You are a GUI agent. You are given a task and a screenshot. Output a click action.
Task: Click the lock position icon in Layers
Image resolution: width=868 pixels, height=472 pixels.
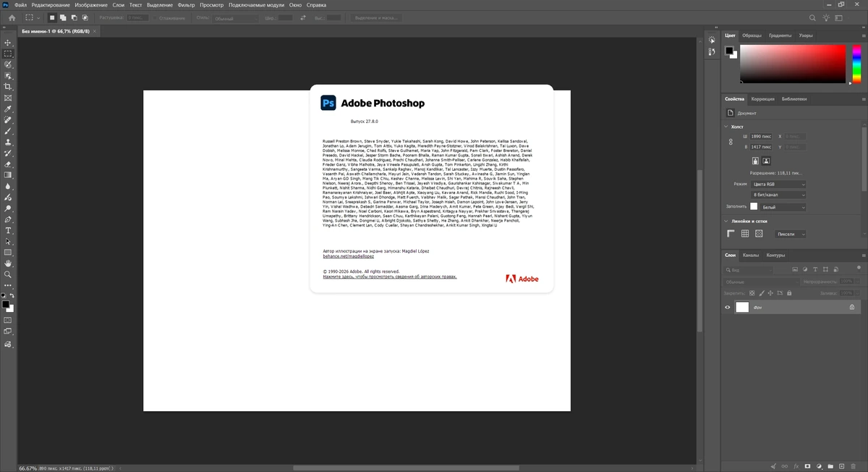tap(770, 293)
